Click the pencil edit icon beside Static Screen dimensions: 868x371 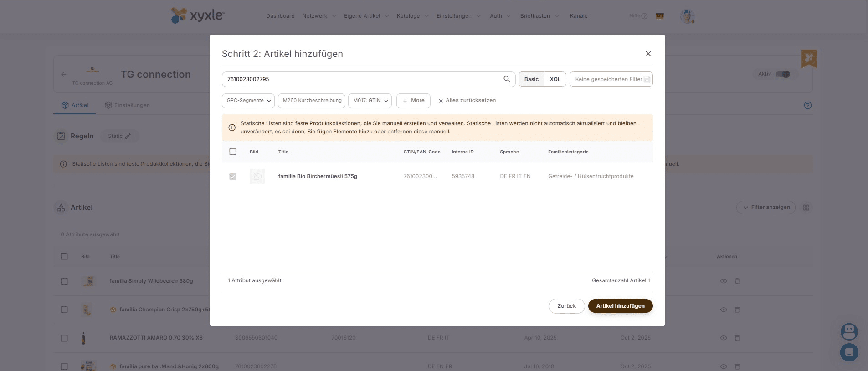(x=128, y=136)
